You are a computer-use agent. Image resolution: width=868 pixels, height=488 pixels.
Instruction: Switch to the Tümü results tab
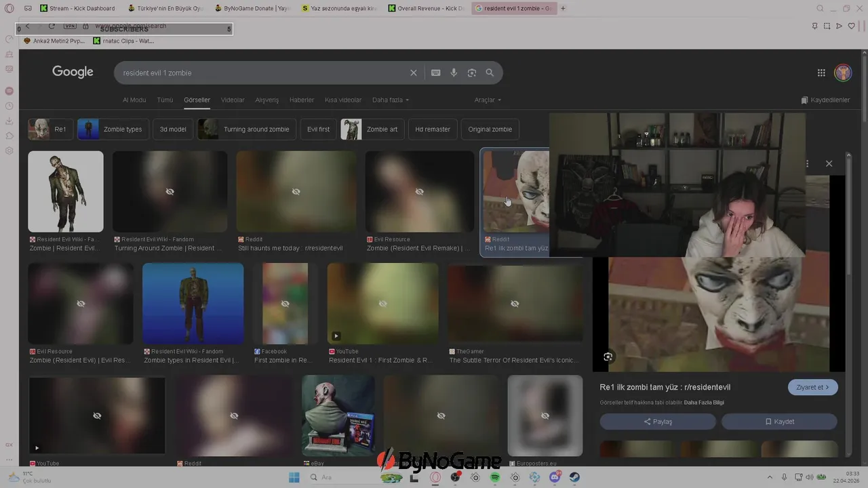(x=165, y=100)
